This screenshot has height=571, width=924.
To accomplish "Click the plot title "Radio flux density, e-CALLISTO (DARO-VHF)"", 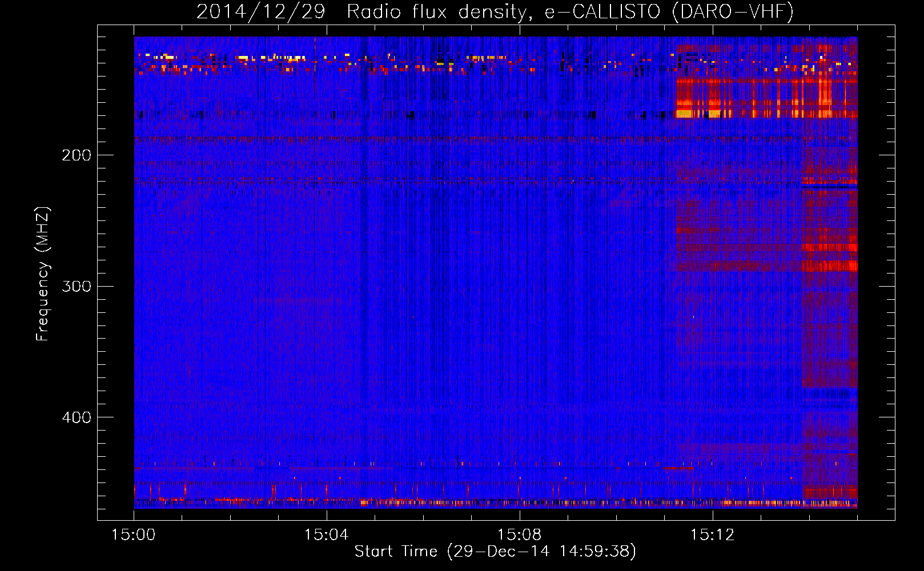I will (x=570, y=11).
